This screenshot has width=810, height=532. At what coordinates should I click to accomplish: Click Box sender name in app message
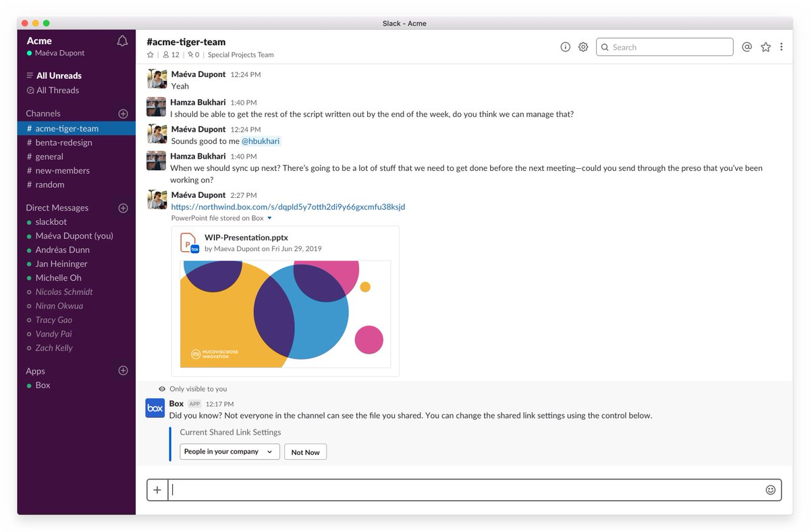176,404
